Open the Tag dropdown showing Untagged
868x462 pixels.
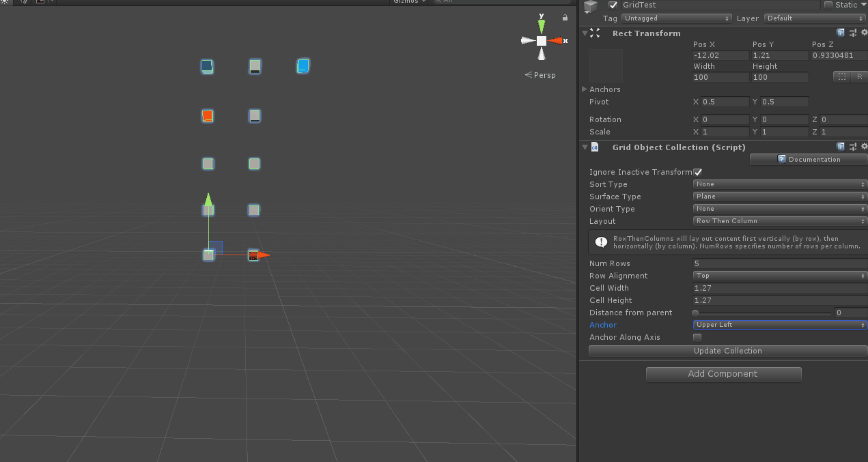click(675, 18)
